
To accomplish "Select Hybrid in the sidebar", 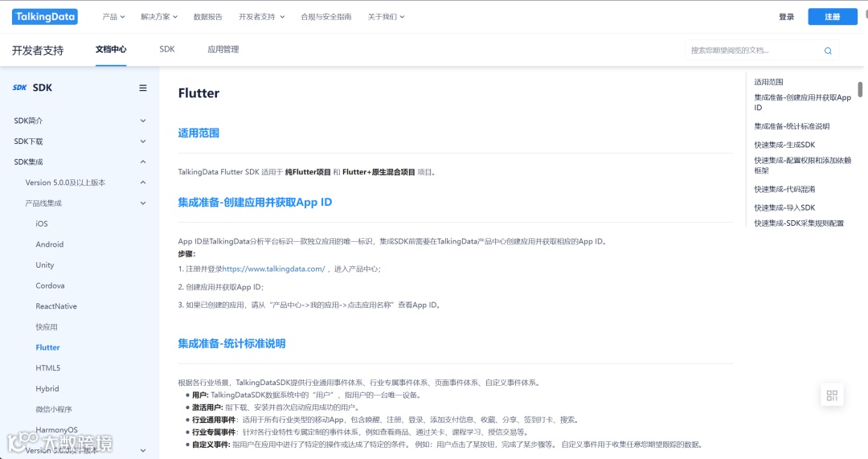I will pyautogui.click(x=47, y=389).
